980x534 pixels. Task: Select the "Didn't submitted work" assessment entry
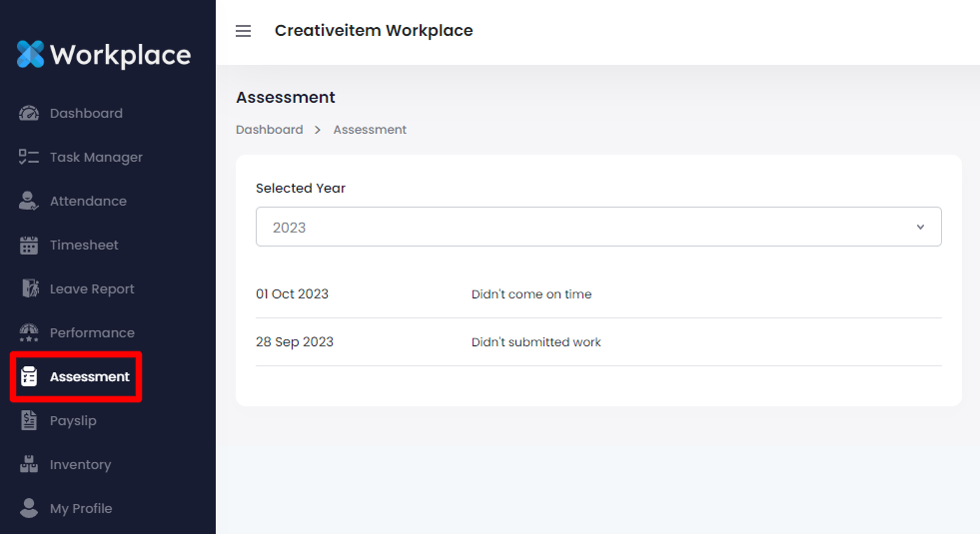click(535, 342)
